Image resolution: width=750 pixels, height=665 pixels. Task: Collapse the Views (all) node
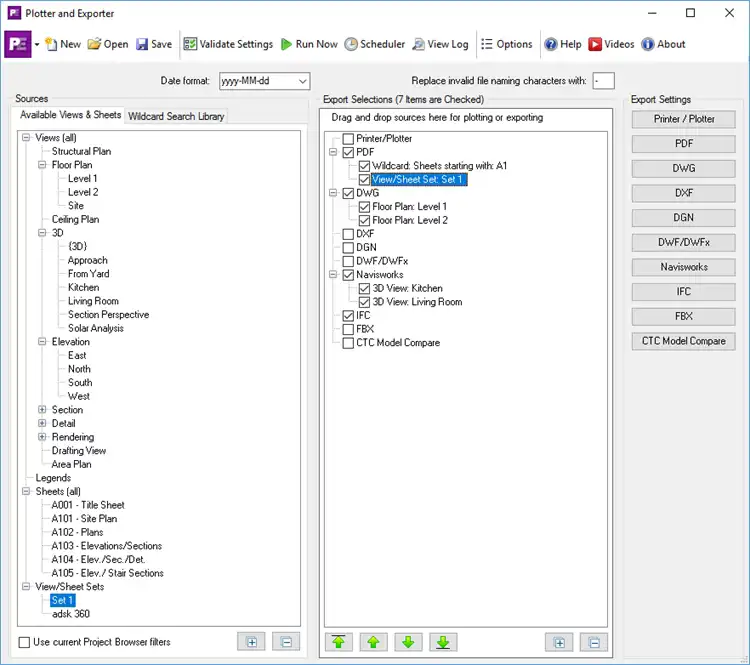click(x=26, y=138)
